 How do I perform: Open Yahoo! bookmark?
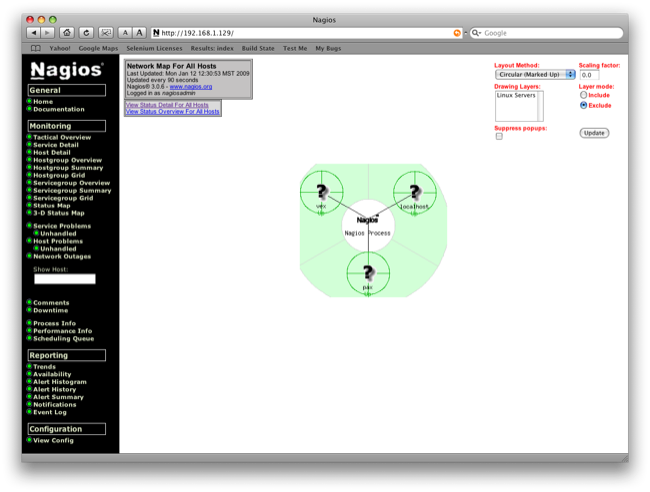tap(60, 48)
